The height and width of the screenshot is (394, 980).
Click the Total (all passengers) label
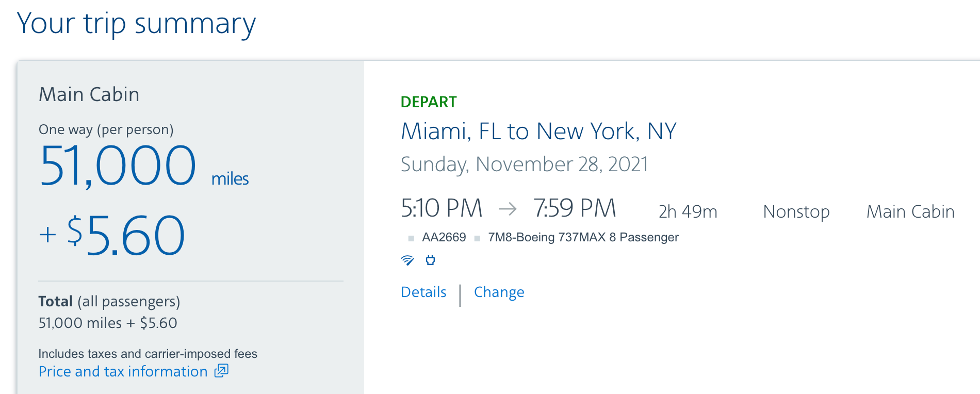(109, 301)
